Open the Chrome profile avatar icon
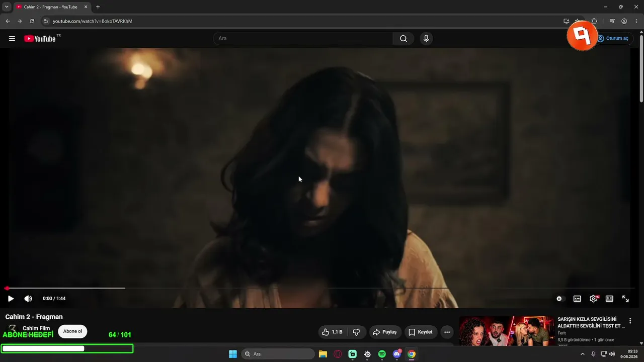 624,21
